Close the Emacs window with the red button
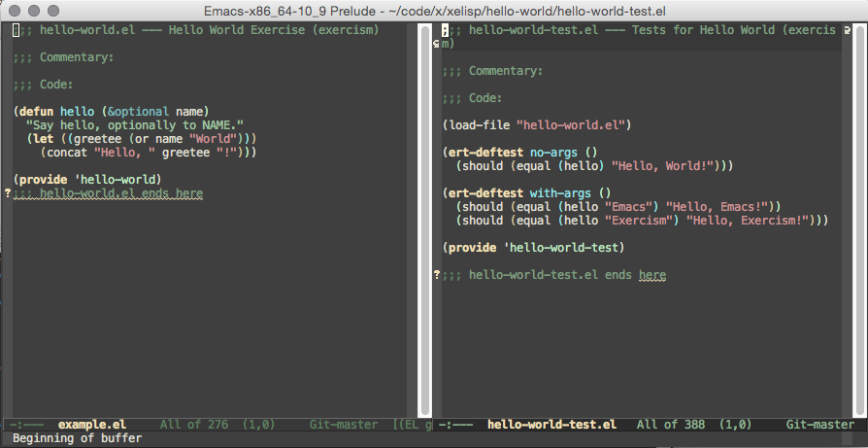Image resolution: width=868 pixels, height=448 pixels. coord(15,11)
